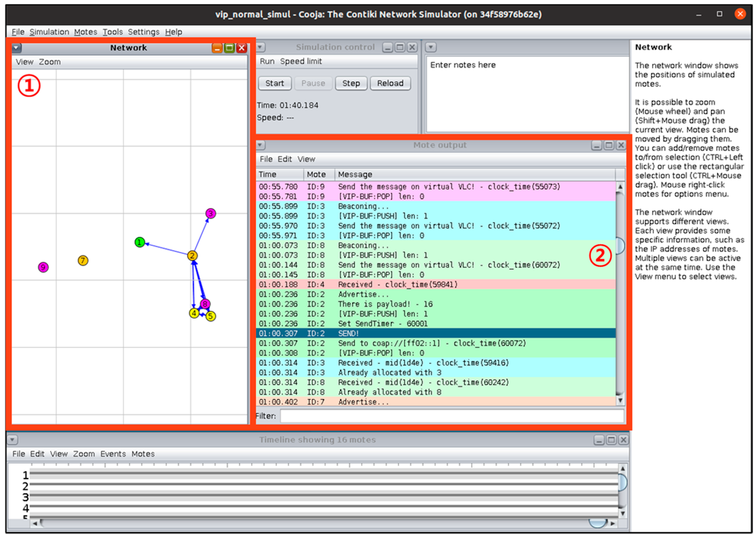This screenshot has width=756, height=538.
Task: Open the Timeline Motes menu
Action: [143, 454]
